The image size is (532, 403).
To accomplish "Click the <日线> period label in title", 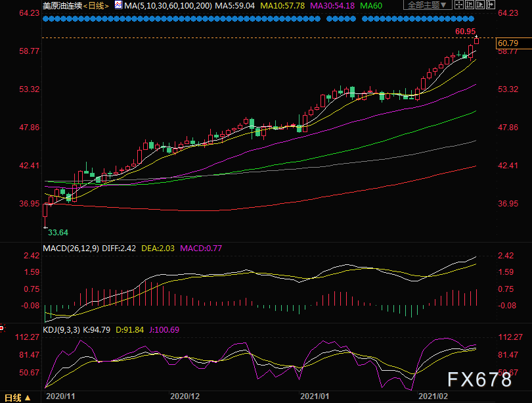I will (96, 5).
